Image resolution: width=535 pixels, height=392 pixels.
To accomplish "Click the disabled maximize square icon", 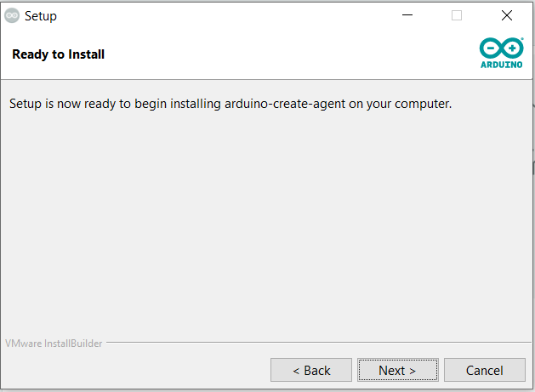I will tap(457, 15).
